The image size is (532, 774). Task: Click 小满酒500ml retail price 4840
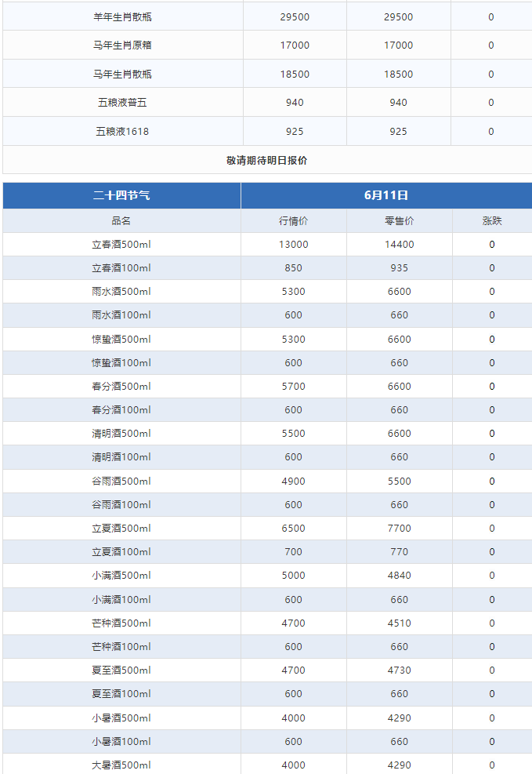[x=400, y=575]
